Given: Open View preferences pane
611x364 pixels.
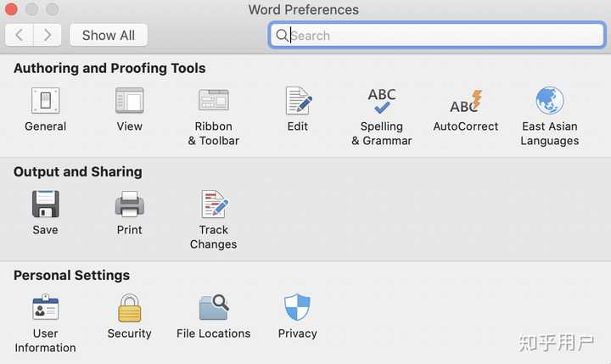Looking at the screenshot, I should (x=130, y=102).
